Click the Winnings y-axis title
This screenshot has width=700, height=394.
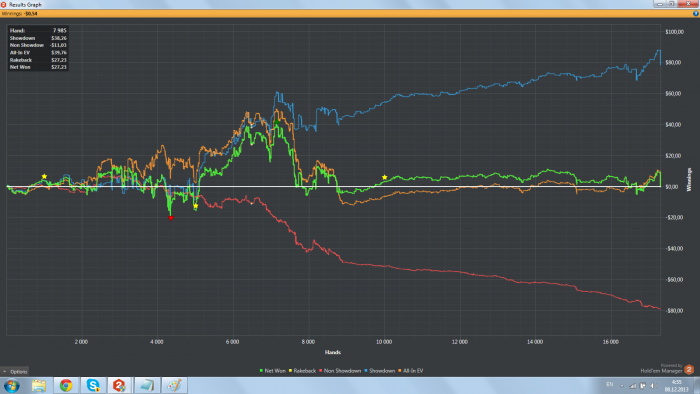click(x=689, y=179)
